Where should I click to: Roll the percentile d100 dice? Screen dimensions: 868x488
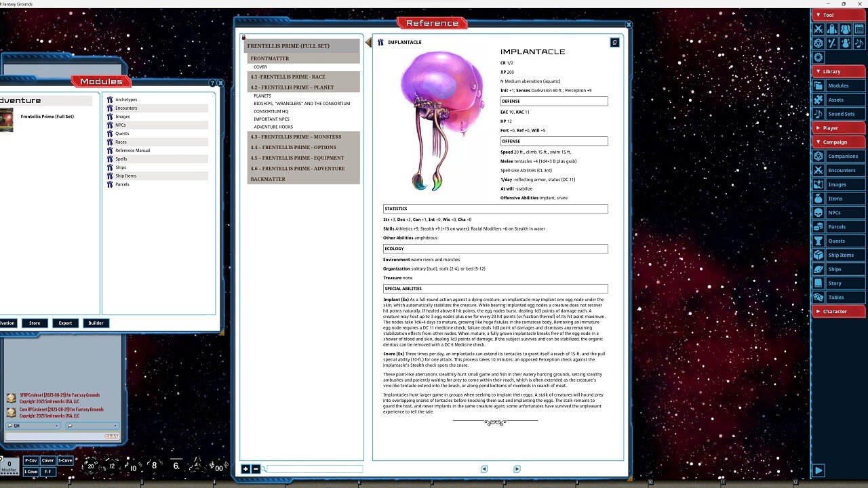218,468
